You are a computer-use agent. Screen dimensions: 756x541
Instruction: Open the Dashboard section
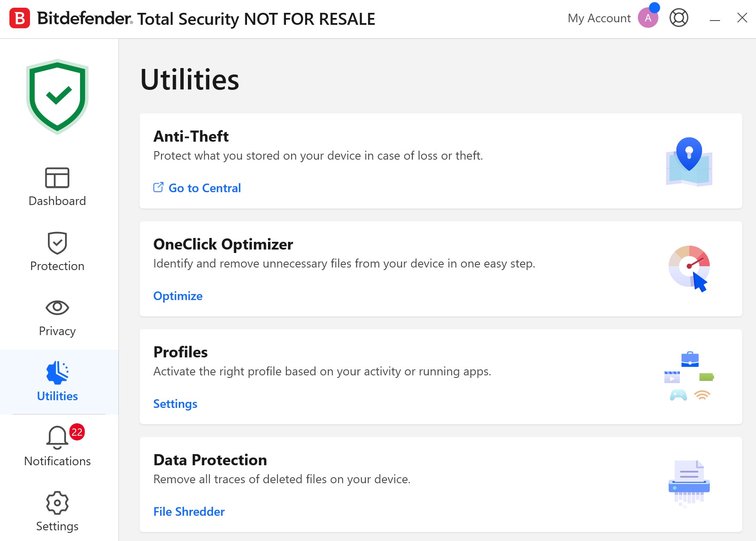pyautogui.click(x=57, y=187)
